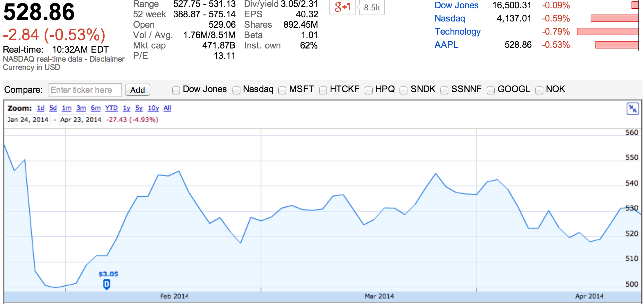Screen dimensions: 644x304
Task: Collapse the chart using the shrink icon
Action: 633,109
